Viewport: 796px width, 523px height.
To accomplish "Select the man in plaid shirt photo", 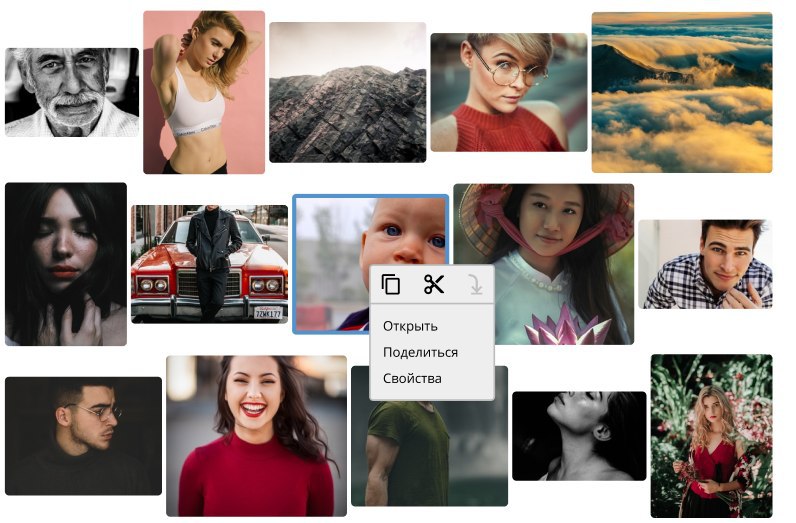I will [705, 264].
